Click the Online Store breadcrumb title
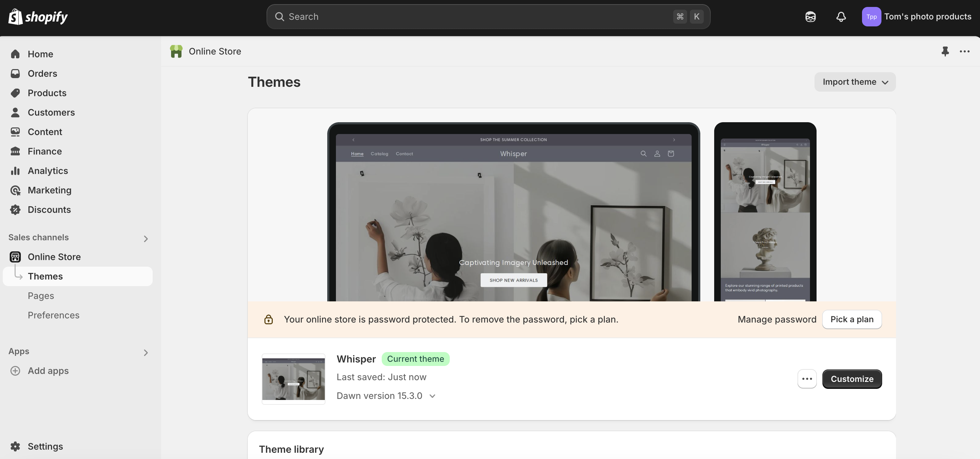Screen dimensions: 980x459 [215, 51]
